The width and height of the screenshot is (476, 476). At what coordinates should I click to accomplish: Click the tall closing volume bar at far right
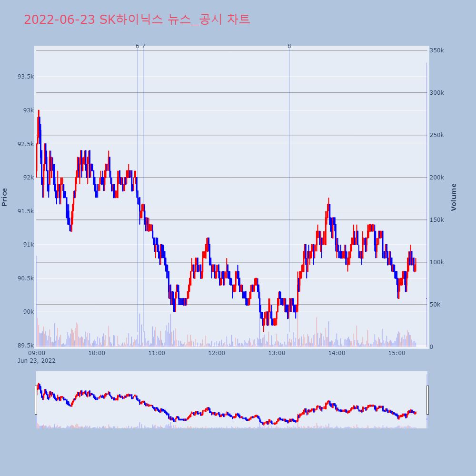click(x=426, y=205)
